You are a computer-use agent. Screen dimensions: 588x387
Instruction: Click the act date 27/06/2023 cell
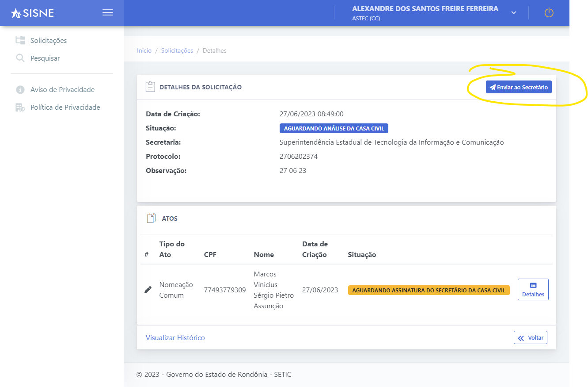pos(320,290)
